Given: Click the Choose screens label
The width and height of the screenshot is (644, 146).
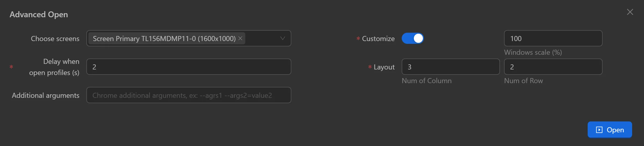Looking at the screenshot, I should coord(55,39).
